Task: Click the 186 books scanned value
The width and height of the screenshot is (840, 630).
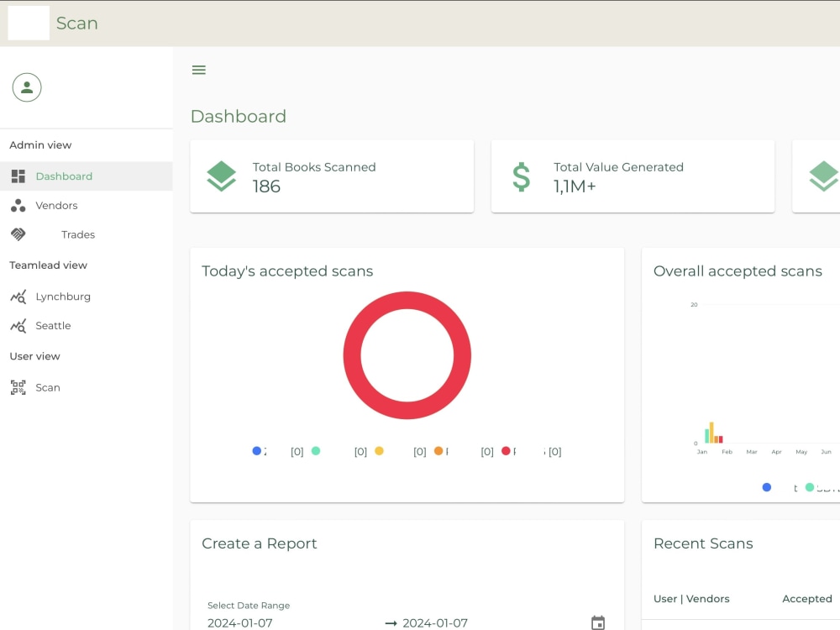Action: (266, 186)
